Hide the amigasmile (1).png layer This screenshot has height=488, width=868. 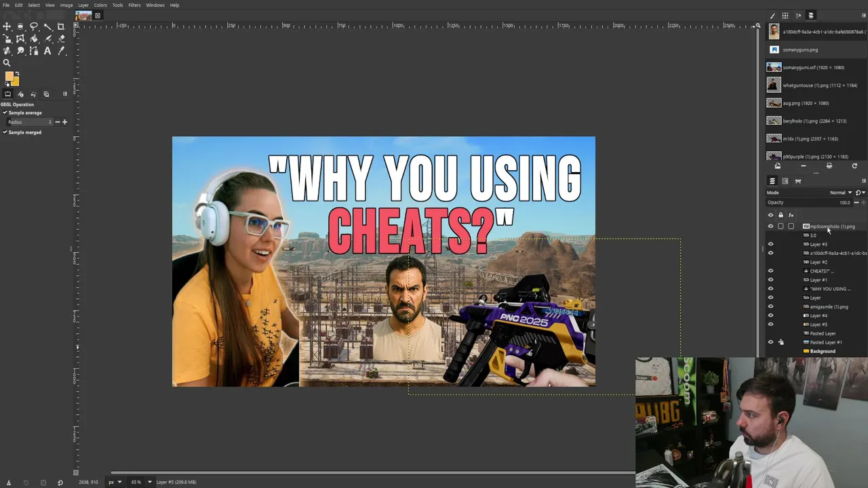point(770,306)
